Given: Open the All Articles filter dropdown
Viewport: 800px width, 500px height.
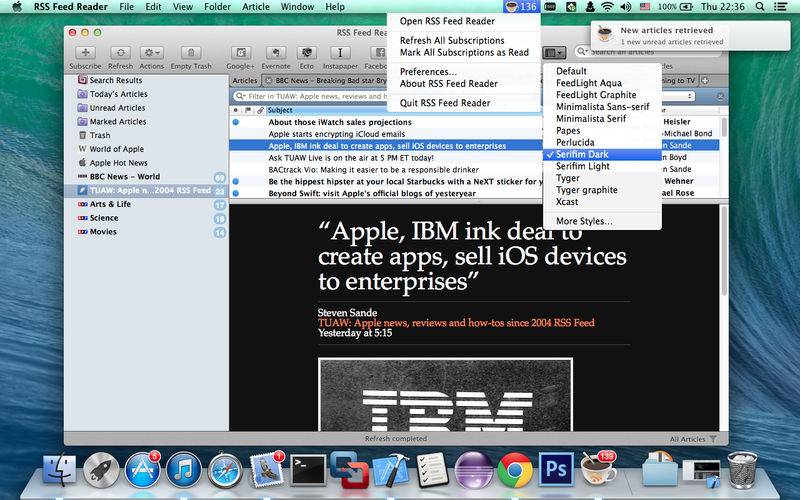Looking at the screenshot, I should point(693,439).
